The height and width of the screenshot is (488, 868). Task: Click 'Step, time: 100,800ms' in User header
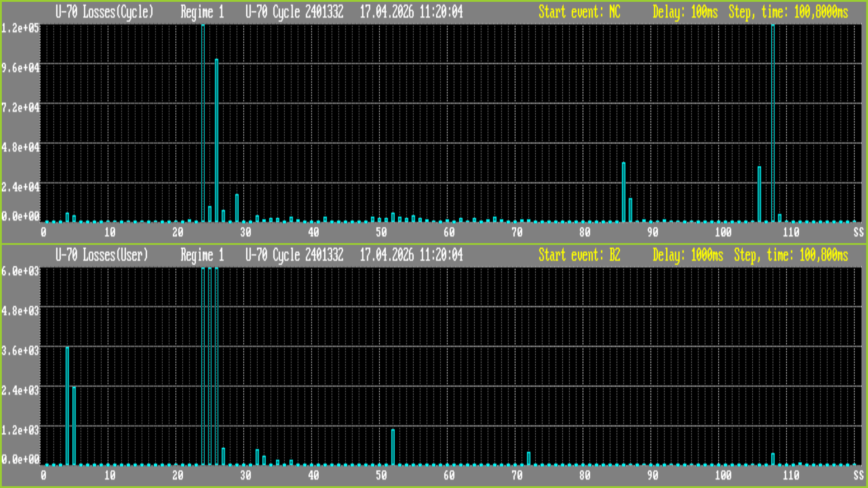pyautogui.click(x=791, y=255)
